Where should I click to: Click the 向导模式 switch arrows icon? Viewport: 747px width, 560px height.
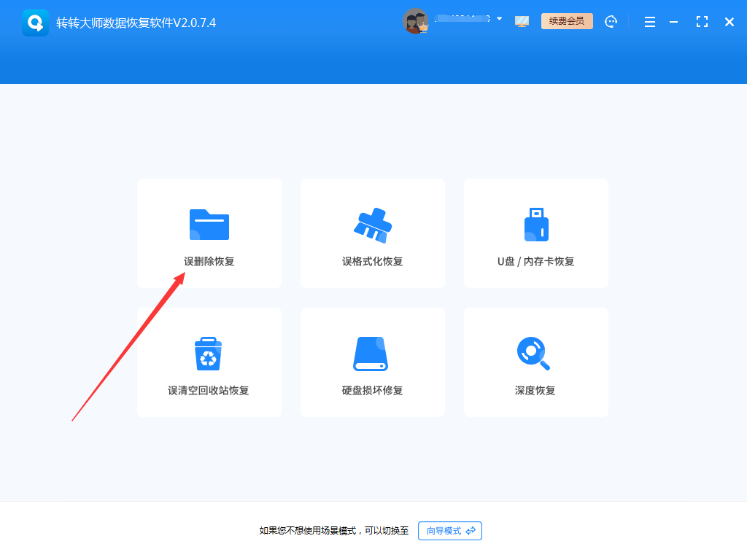[x=470, y=531]
